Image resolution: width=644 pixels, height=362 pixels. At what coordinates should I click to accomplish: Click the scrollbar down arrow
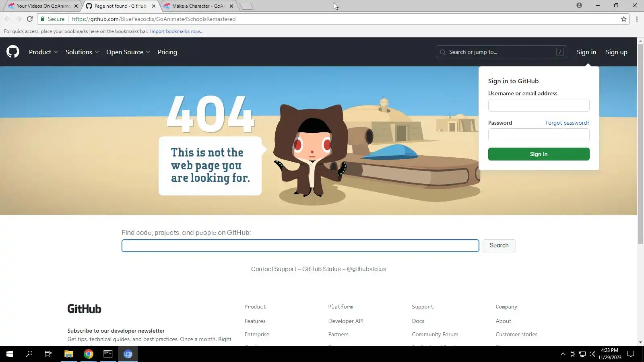point(640,342)
